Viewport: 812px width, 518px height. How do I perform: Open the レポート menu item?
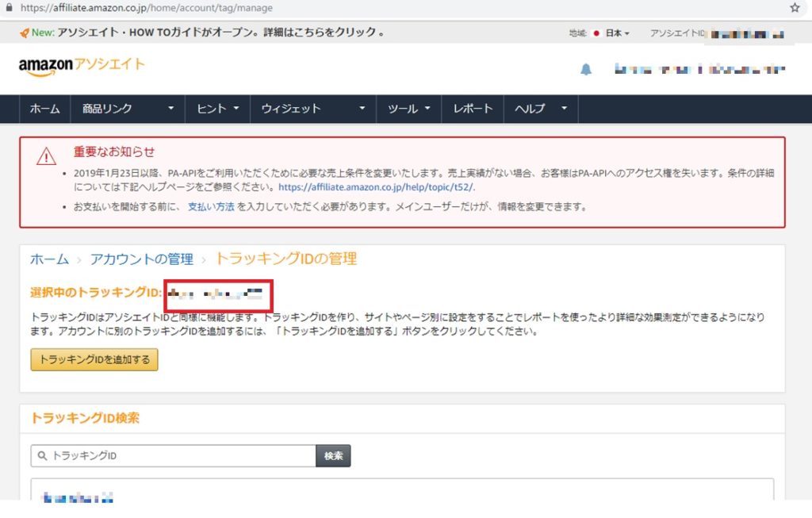pos(473,109)
